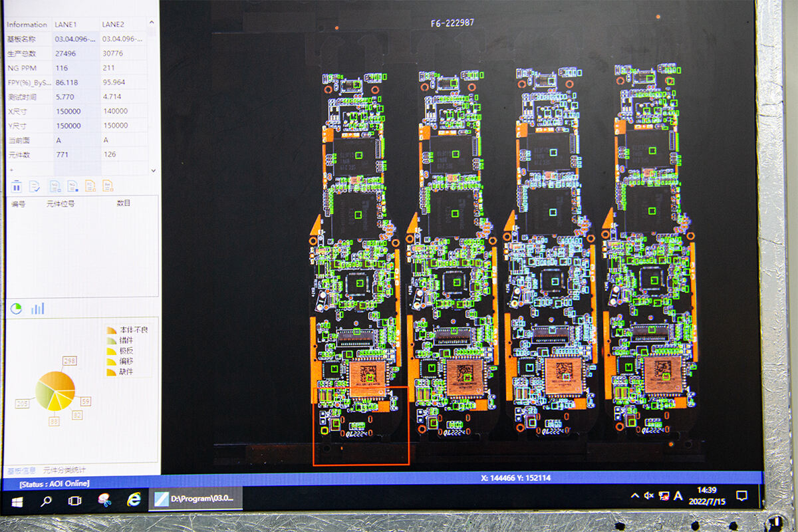Viewport: 798px width, 532px height.
Task: Click LANE1 production total 27496
Action: coord(66,54)
